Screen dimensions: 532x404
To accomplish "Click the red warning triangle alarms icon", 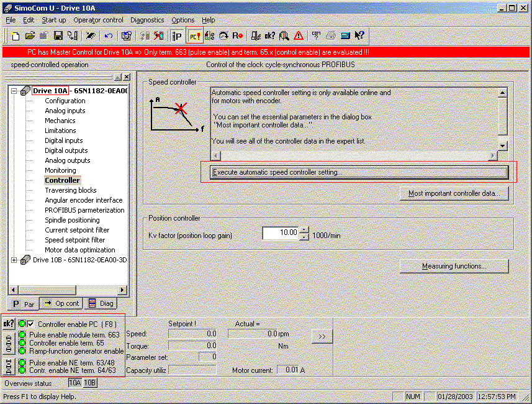I will point(299,35).
